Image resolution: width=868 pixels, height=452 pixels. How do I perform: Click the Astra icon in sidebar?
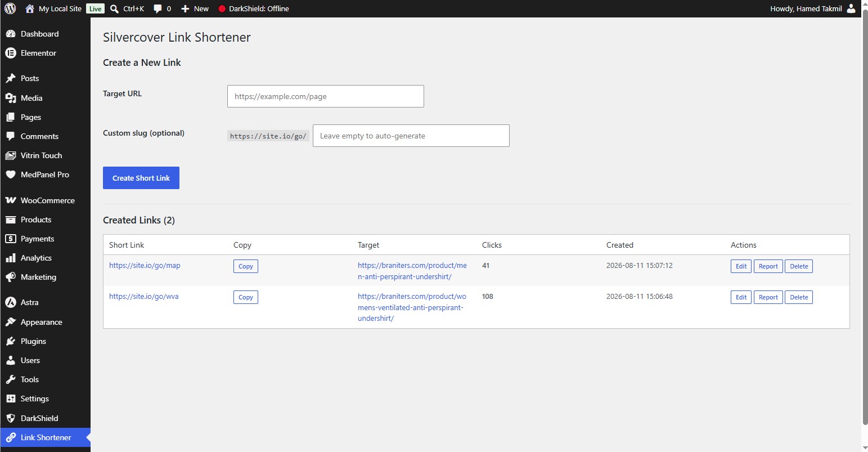click(10, 302)
